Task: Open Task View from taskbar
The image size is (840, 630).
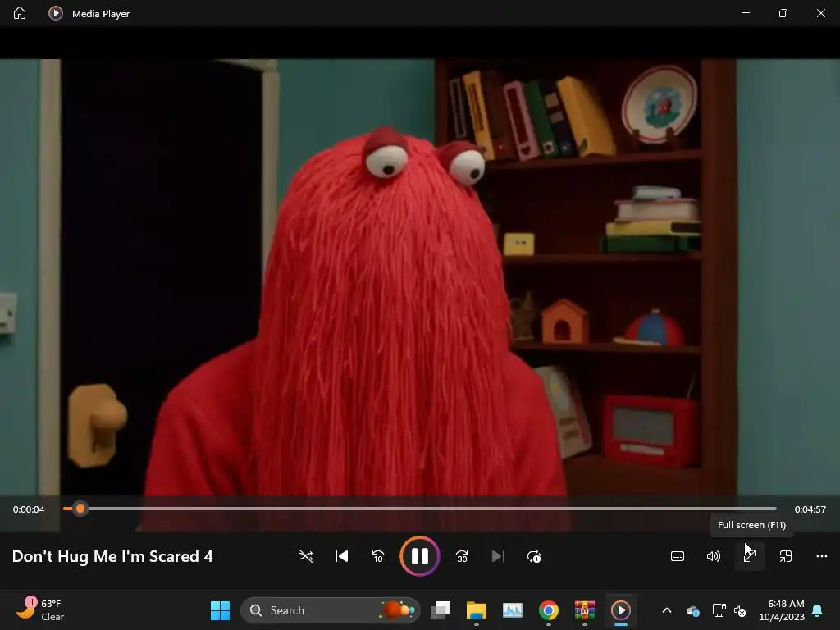Action: pos(441,610)
